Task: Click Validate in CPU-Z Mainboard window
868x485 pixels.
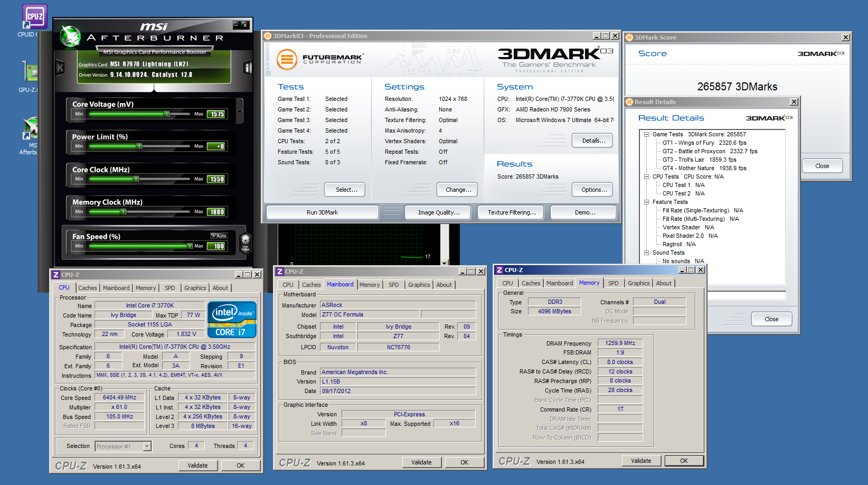Action: [x=421, y=462]
